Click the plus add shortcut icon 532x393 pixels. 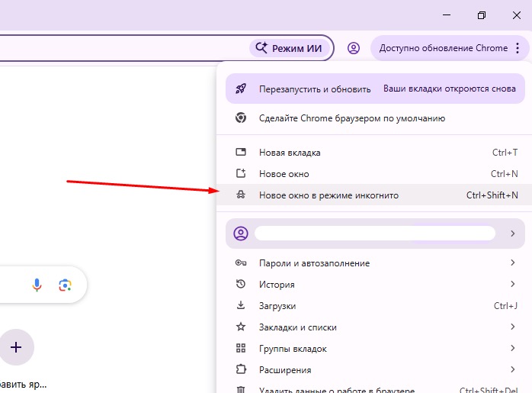pos(16,347)
